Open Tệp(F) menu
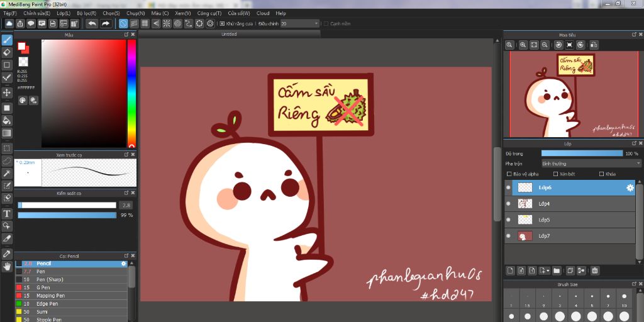The height and width of the screenshot is (322, 644). coord(10,13)
